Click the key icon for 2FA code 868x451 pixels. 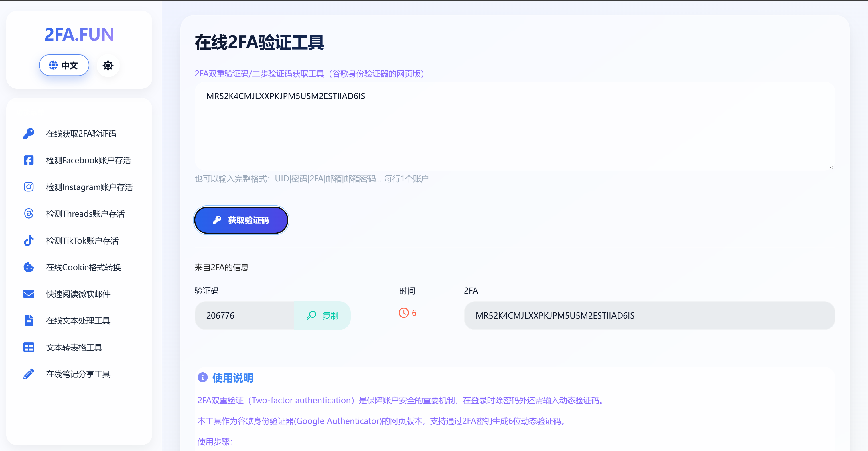click(x=29, y=134)
